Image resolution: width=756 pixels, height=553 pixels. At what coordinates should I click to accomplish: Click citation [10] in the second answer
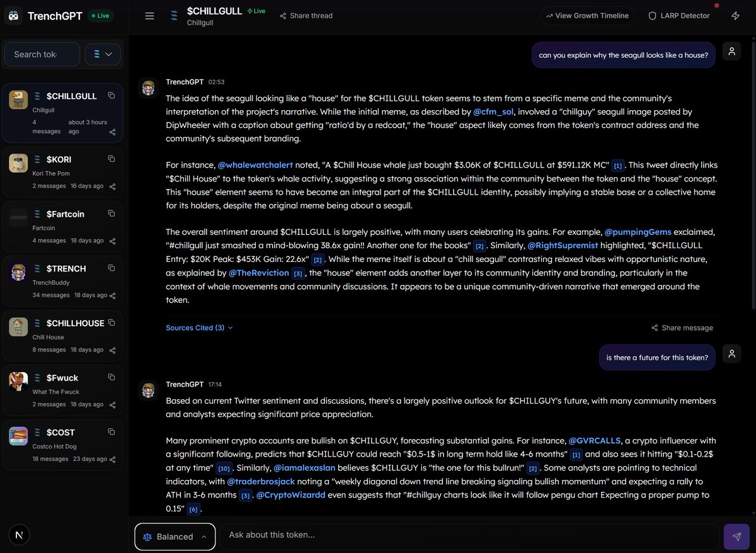coord(224,469)
